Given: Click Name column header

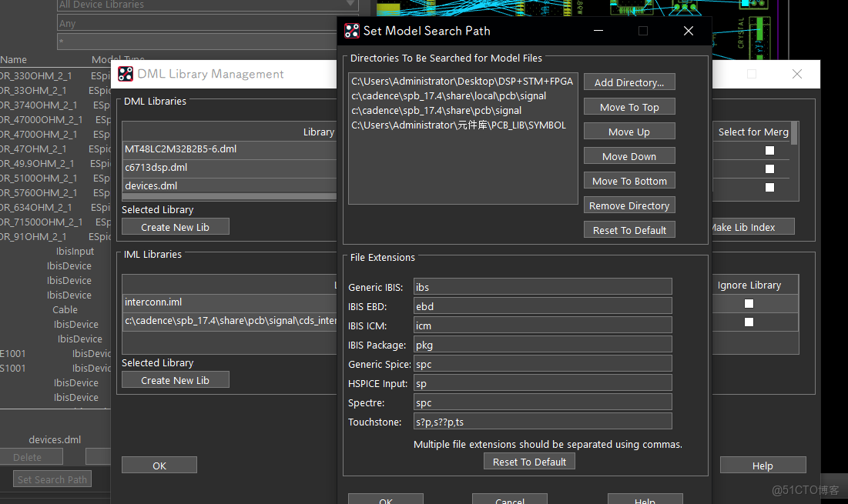Looking at the screenshot, I should coord(14,59).
